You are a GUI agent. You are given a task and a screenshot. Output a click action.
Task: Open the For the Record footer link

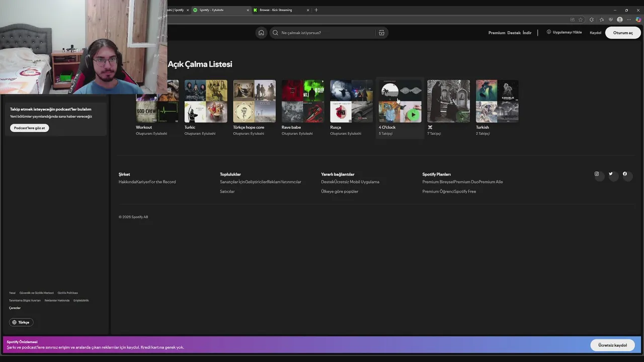point(163,182)
